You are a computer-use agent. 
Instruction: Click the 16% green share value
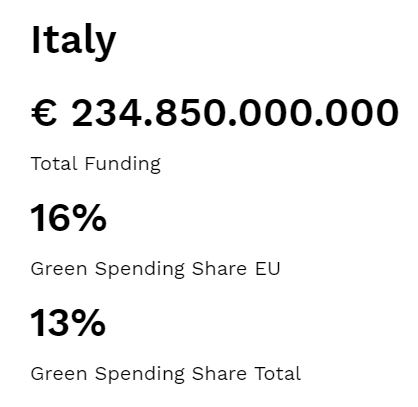point(68,218)
